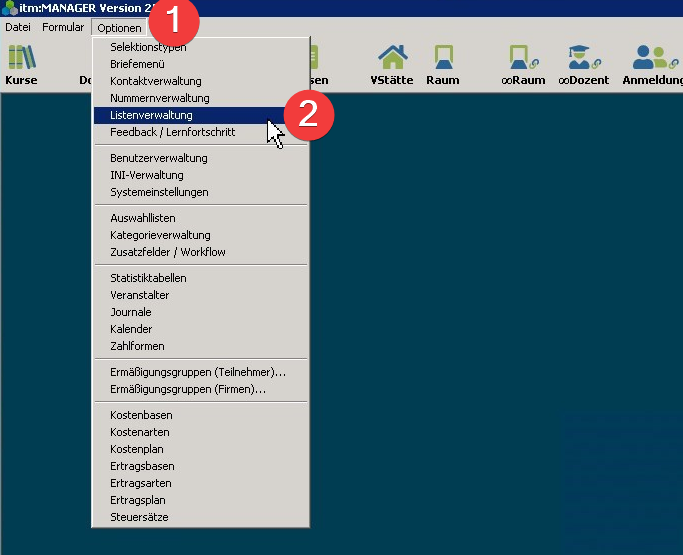Open the ∞Dozent lecturer icon
This screenshot has height=555, width=683.
click(x=584, y=58)
